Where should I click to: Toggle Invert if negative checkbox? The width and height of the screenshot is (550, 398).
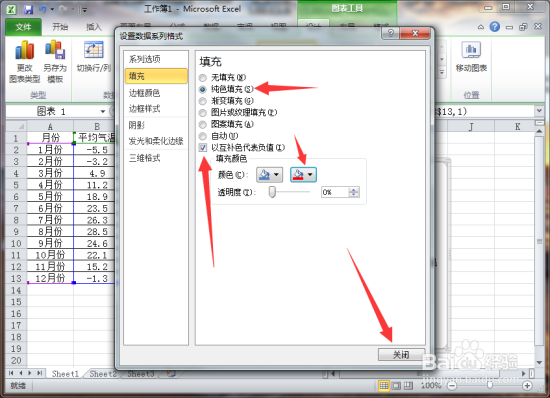pyautogui.click(x=203, y=148)
